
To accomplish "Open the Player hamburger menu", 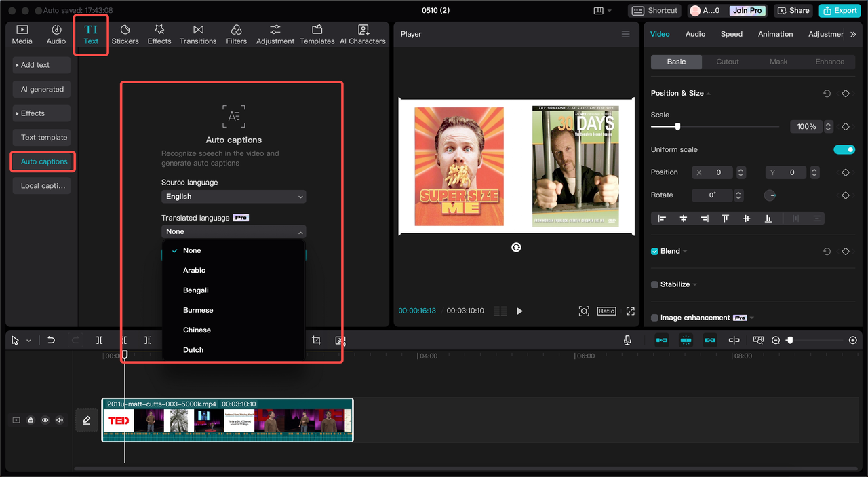I will (625, 34).
